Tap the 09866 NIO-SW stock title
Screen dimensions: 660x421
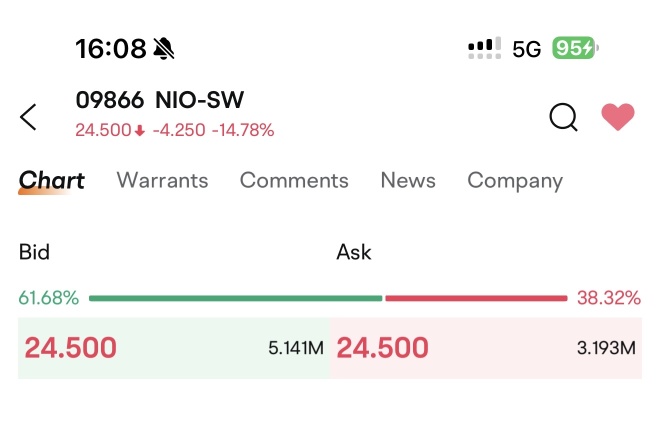[160, 100]
